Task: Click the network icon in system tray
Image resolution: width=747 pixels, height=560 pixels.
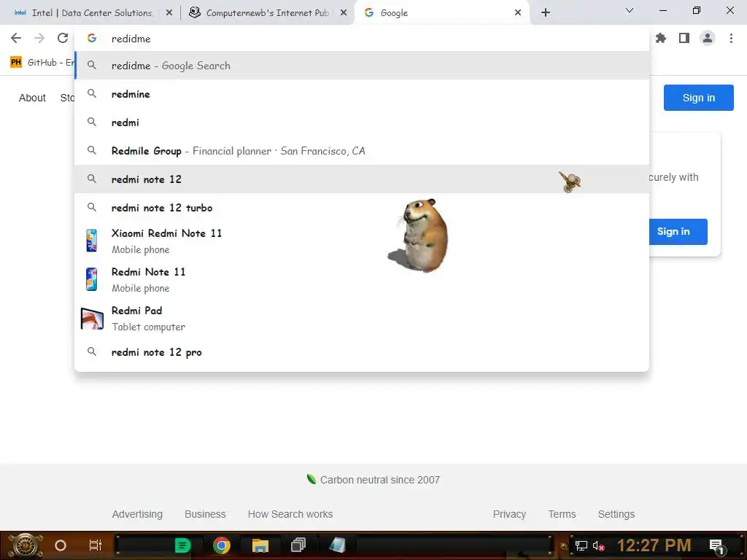Action: [x=581, y=545]
